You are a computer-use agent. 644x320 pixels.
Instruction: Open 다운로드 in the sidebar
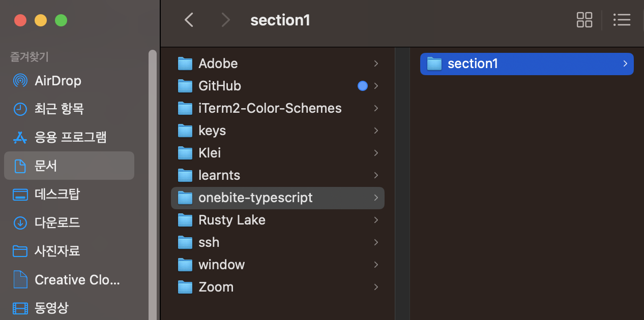69,222
